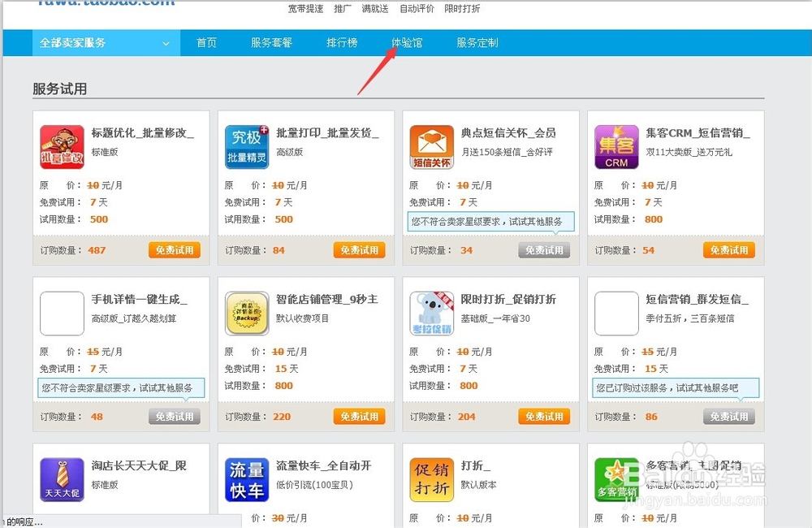
Task: Click the 流量快车 service icon
Action: (x=247, y=479)
